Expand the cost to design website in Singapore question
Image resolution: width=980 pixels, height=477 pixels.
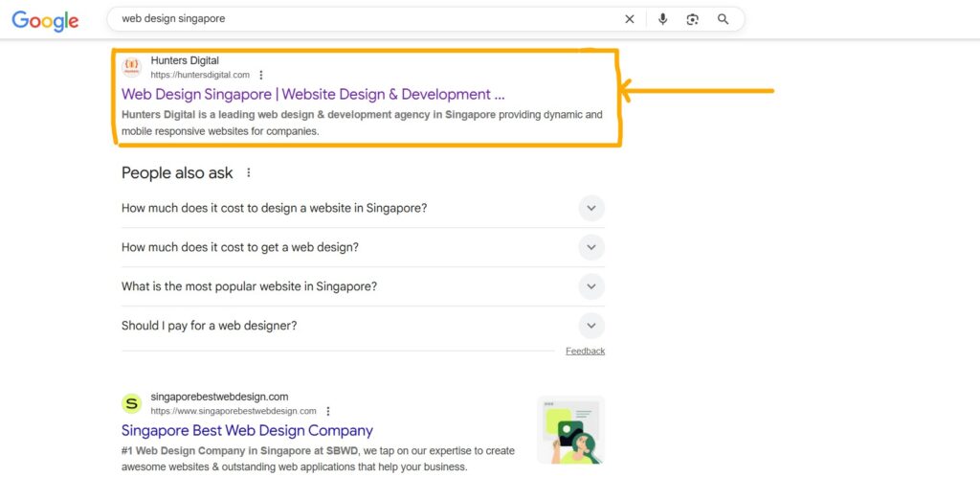pos(591,208)
